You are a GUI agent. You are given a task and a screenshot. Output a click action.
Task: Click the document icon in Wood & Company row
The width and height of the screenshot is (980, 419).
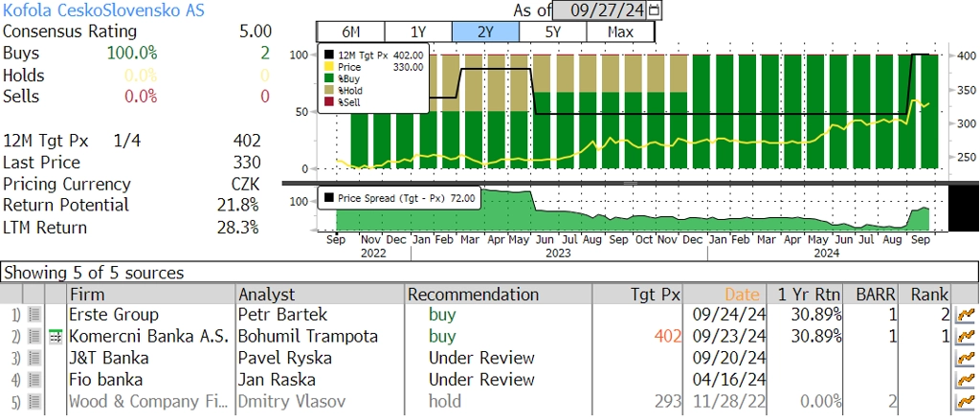click(x=35, y=402)
